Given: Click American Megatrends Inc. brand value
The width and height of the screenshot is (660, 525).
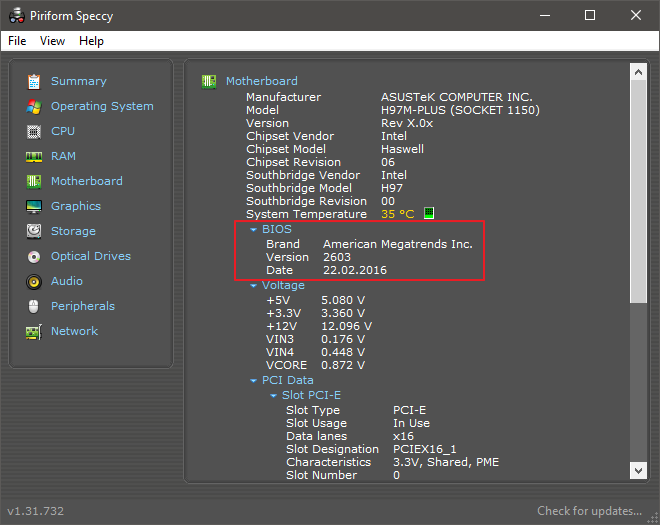Looking at the screenshot, I should 398,244.
